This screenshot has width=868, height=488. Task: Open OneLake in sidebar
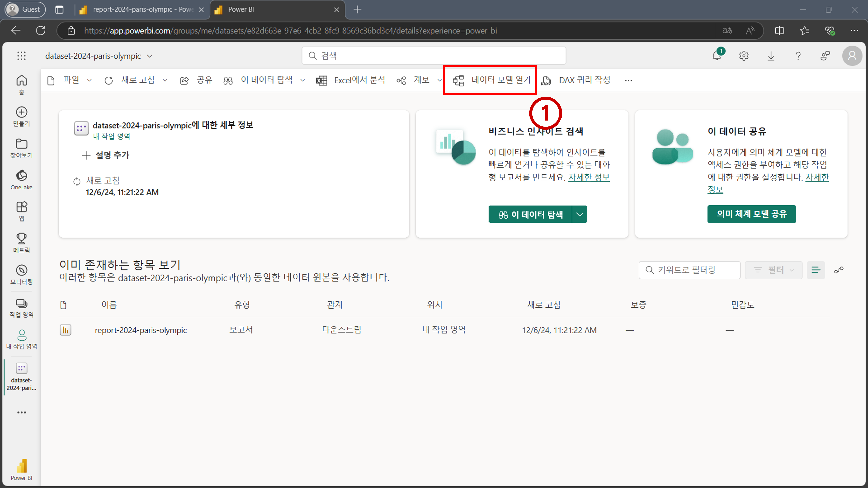22,180
